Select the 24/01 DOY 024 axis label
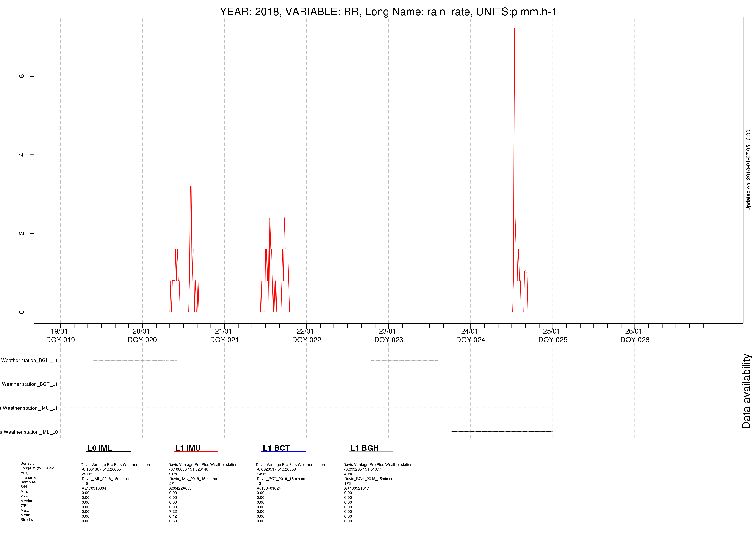The height and width of the screenshot is (535, 756). point(471,335)
